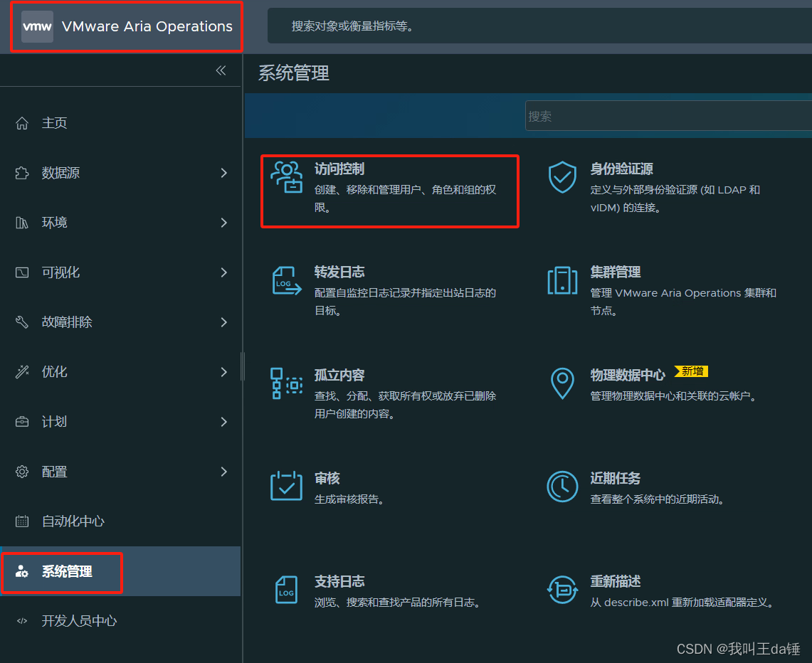Click the briefcase icon for 计划
The width and height of the screenshot is (812, 663).
coord(22,422)
